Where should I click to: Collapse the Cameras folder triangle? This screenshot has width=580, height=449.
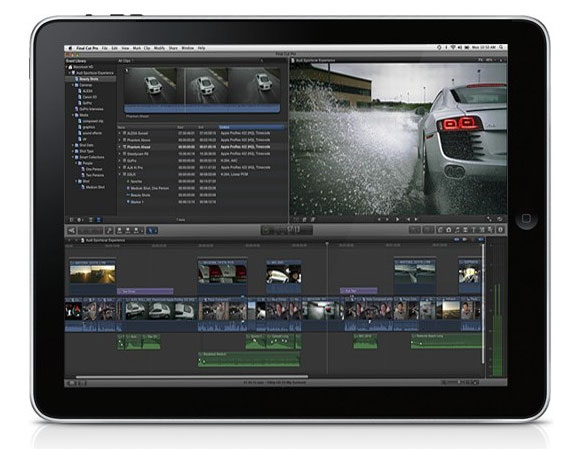(x=73, y=85)
